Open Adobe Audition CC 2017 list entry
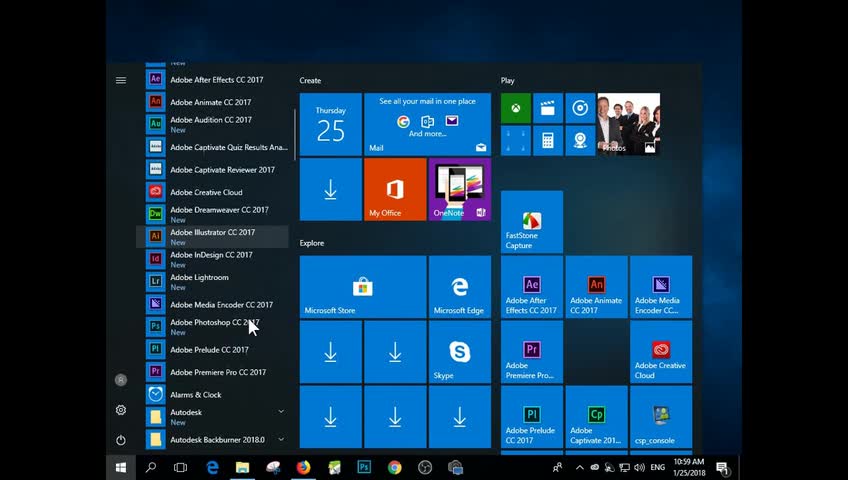848x480 pixels. point(212,124)
